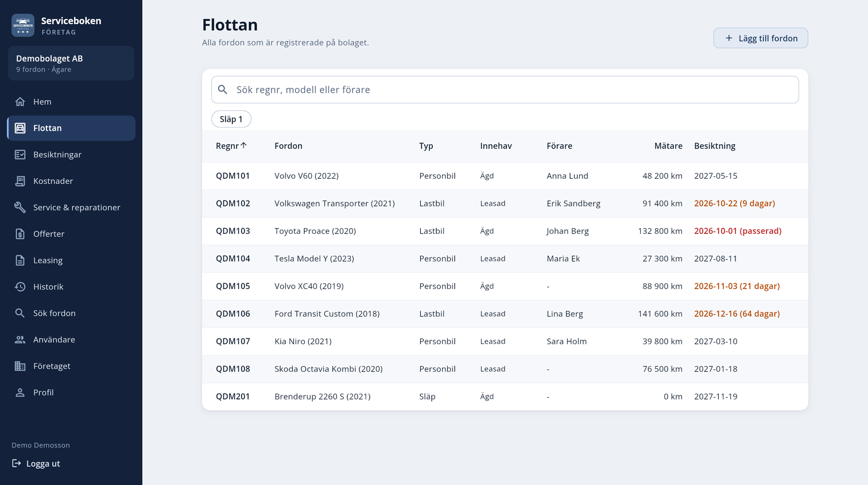Sort by the Innehav column header

pos(496,146)
